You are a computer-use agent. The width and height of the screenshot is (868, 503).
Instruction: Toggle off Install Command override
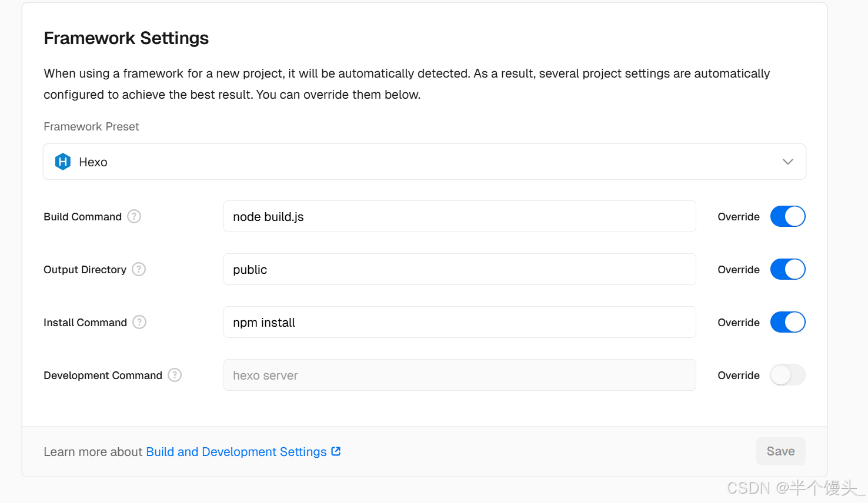[787, 322]
